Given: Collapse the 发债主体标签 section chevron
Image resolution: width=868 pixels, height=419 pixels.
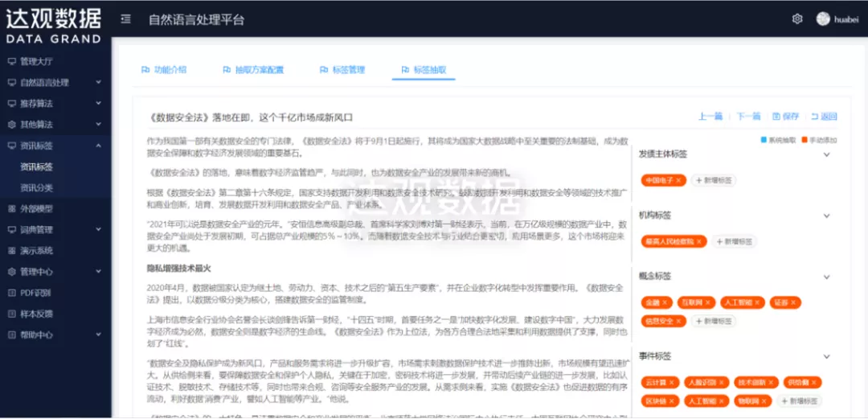Looking at the screenshot, I should (x=826, y=154).
